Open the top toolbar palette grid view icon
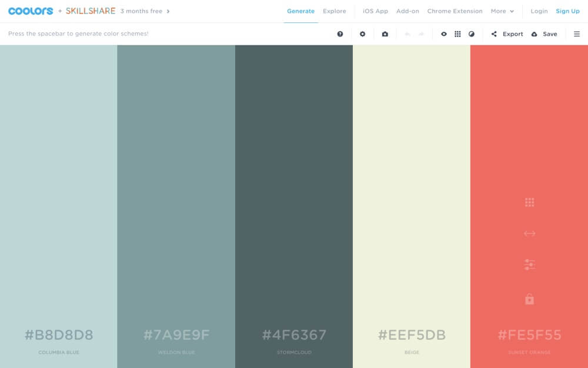 pos(457,34)
